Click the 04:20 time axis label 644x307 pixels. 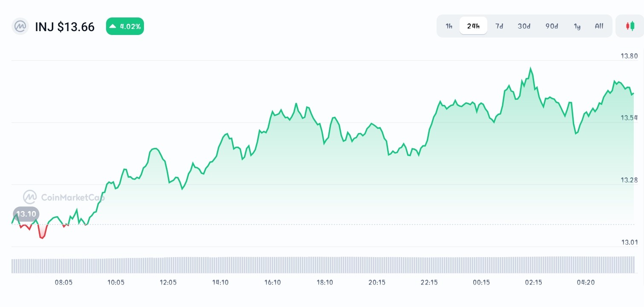(586, 282)
